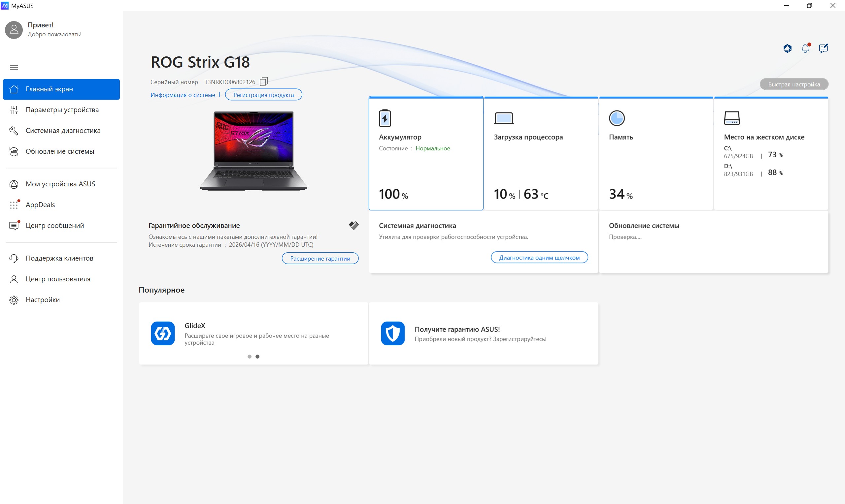845x504 pixels.
Task: Click the Информация о системе link
Action: (x=183, y=95)
